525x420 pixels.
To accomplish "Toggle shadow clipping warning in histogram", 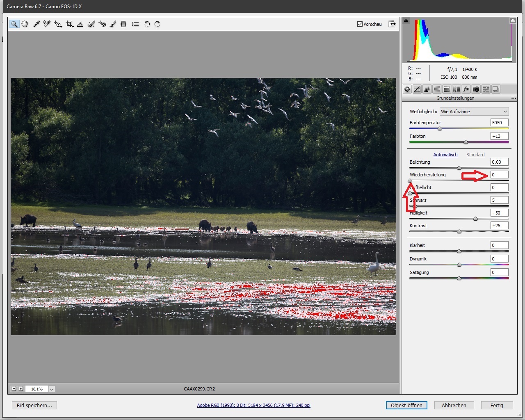I will click(406, 20).
